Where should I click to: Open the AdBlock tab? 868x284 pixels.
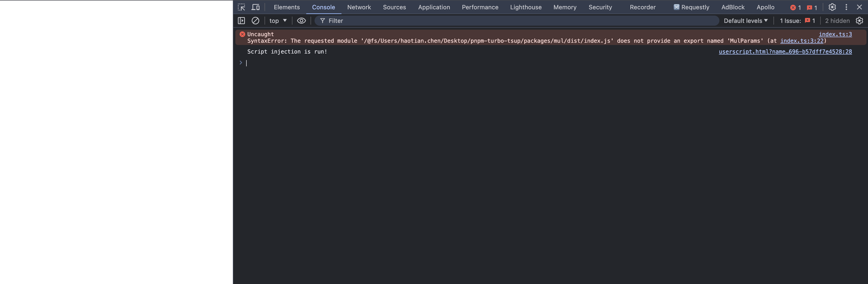coord(733,7)
